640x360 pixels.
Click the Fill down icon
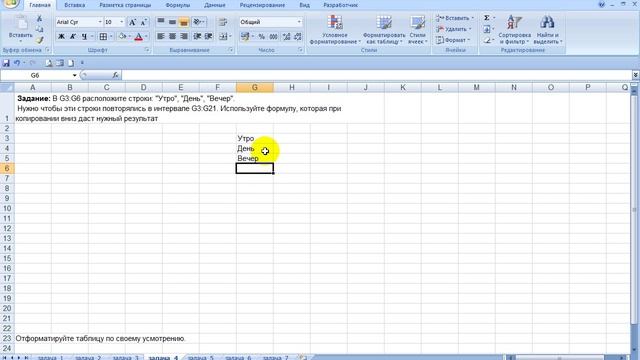tap(487, 29)
